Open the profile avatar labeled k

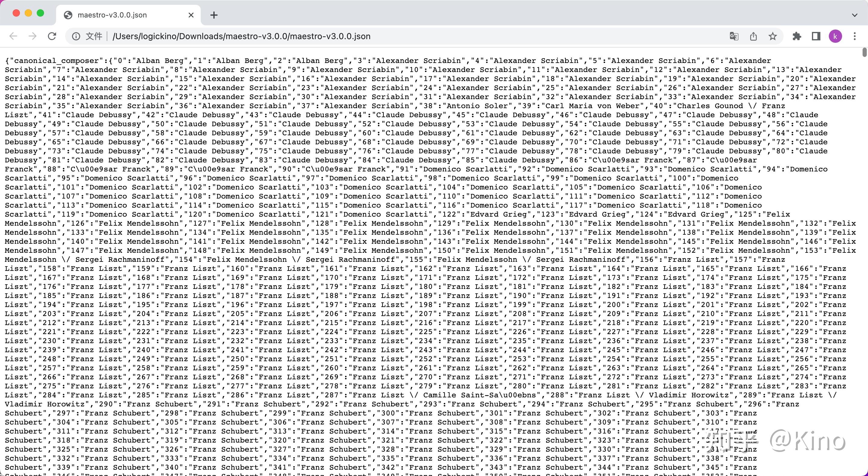pos(835,36)
